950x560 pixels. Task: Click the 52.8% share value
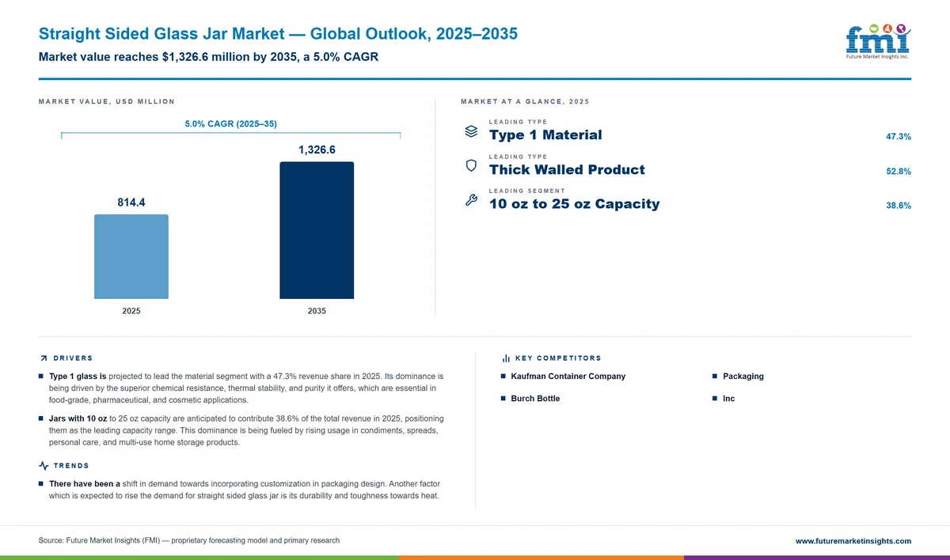(899, 172)
